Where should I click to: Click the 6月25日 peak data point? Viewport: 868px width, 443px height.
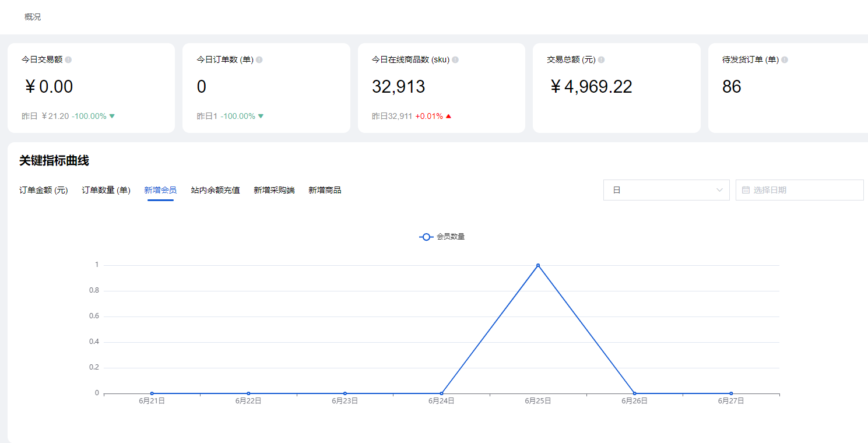[x=538, y=265]
